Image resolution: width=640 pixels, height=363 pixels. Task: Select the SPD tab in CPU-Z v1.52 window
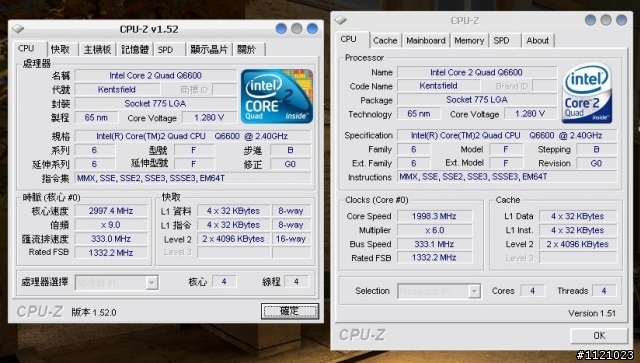[165, 49]
